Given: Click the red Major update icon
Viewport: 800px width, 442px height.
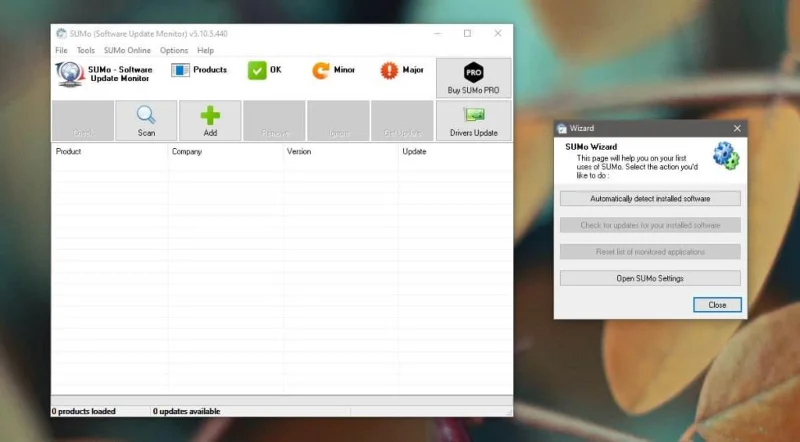Looking at the screenshot, I should (389, 70).
